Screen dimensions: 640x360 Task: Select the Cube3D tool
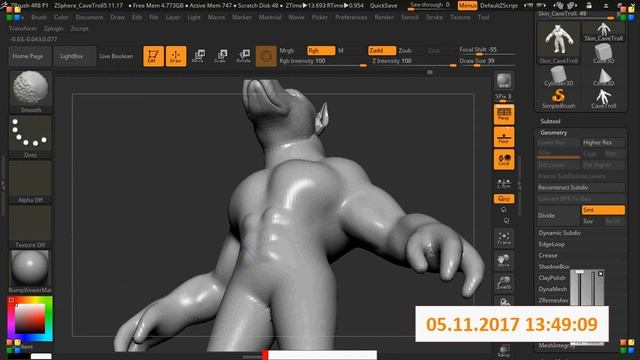click(603, 54)
